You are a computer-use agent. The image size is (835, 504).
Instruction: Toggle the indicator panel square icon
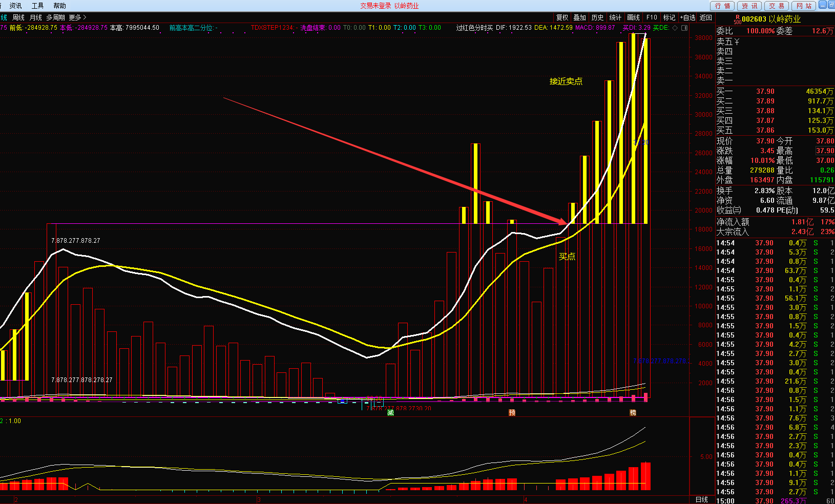pos(684,28)
